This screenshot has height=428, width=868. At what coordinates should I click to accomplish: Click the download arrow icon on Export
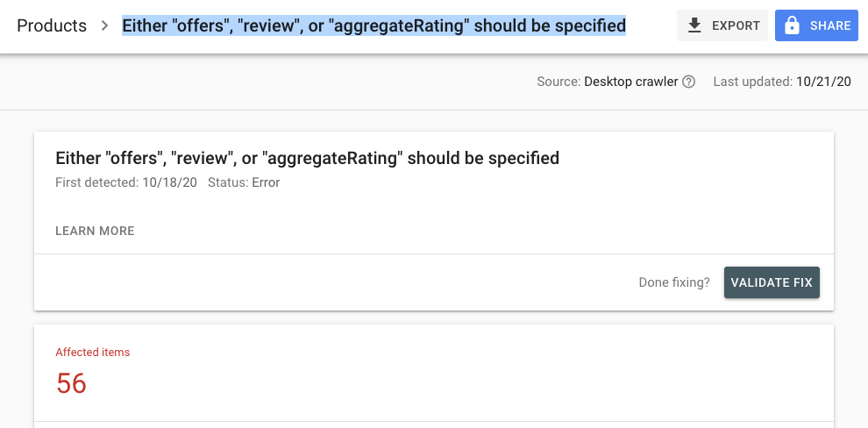coord(694,25)
